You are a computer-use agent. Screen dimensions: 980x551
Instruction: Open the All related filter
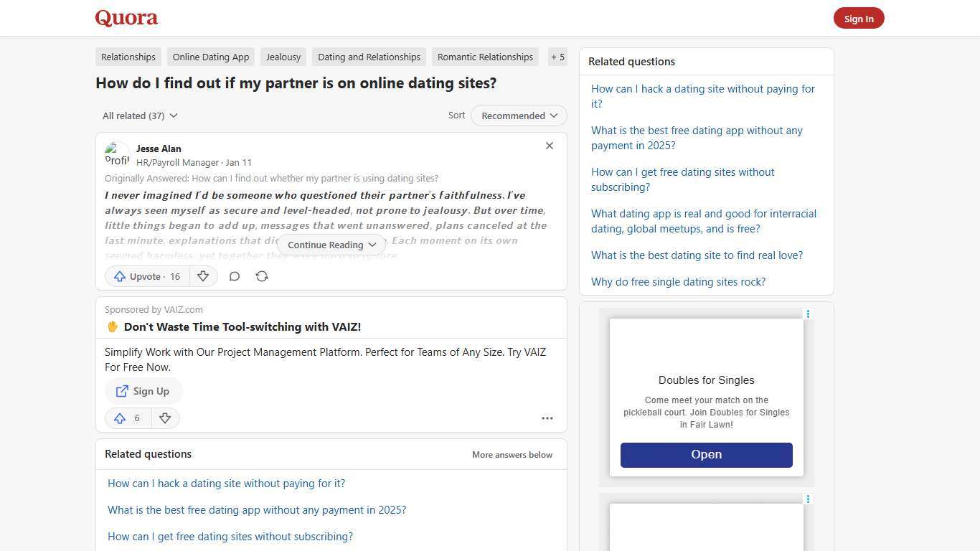coord(140,116)
